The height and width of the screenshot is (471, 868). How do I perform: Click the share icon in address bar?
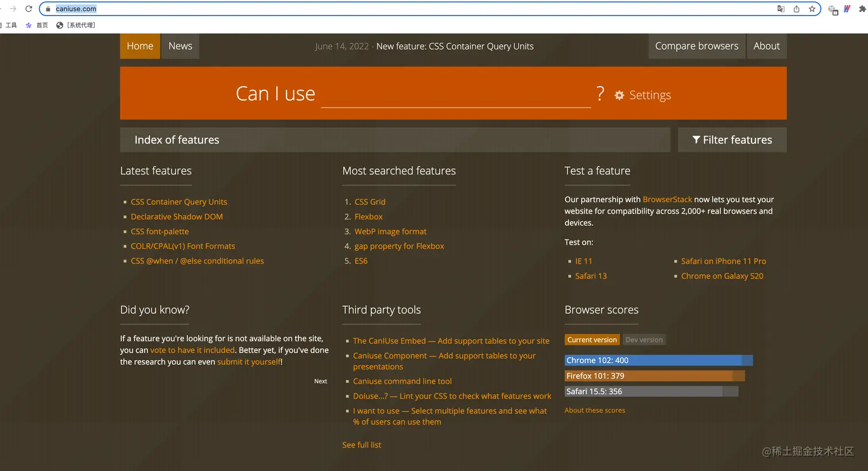(x=796, y=9)
